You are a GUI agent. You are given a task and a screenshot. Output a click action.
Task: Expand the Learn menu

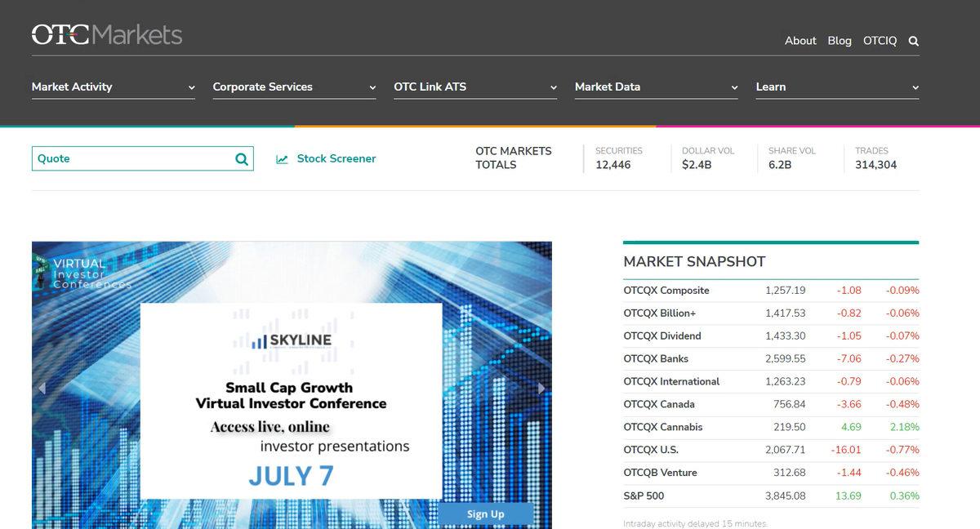pos(837,87)
